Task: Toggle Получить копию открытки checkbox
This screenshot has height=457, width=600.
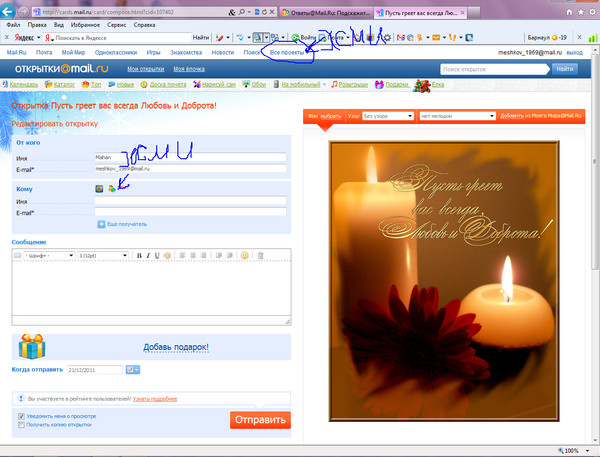Action: (x=21, y=425)
